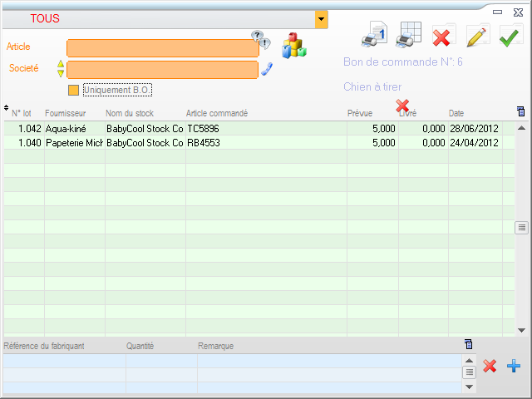Click the question mark help bubbles icon
532x399 pixels.
[261, 38]
